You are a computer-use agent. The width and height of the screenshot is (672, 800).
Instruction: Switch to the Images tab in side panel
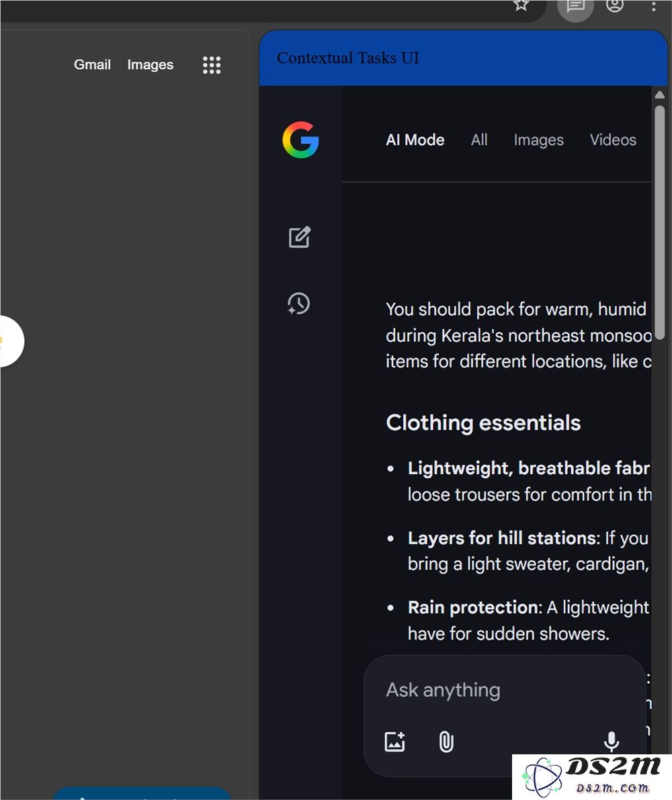tap(538, 140)
